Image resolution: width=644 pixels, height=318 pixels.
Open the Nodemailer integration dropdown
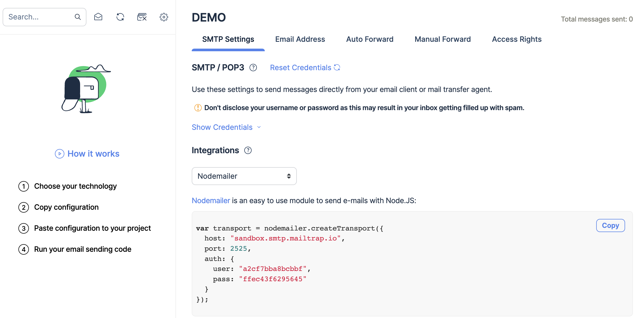point(244,176)
